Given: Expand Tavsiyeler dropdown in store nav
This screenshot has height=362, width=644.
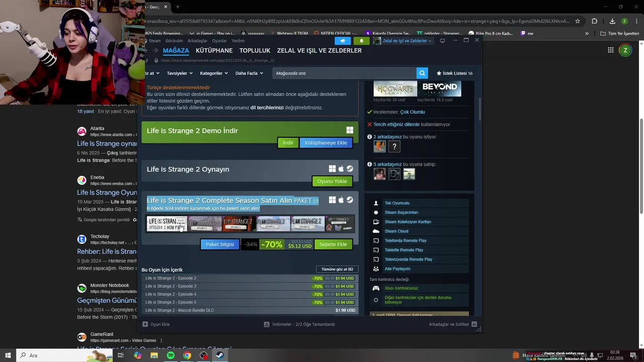Looking at the screenshot, I should pos(180,73).
